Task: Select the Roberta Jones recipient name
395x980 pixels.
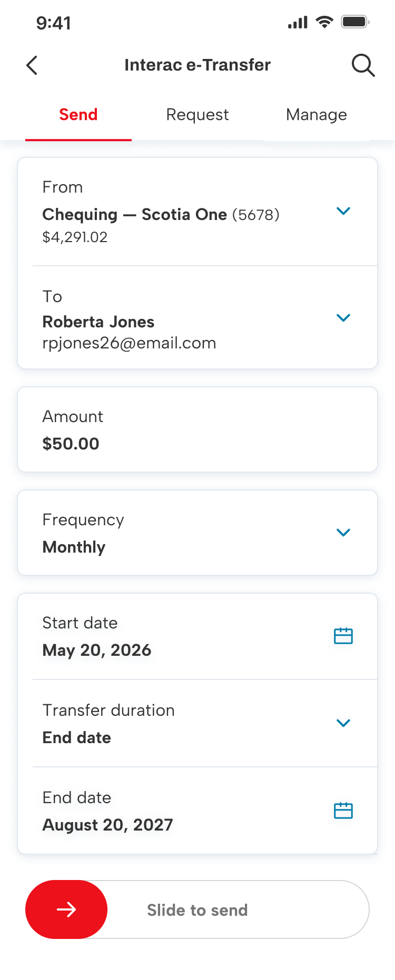Action: click(x=98, y=322)
